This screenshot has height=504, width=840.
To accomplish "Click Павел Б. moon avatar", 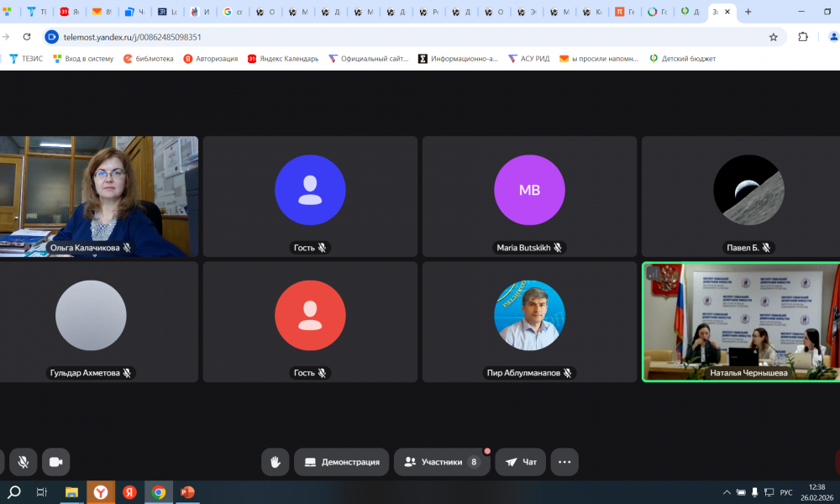I will 748,190.
